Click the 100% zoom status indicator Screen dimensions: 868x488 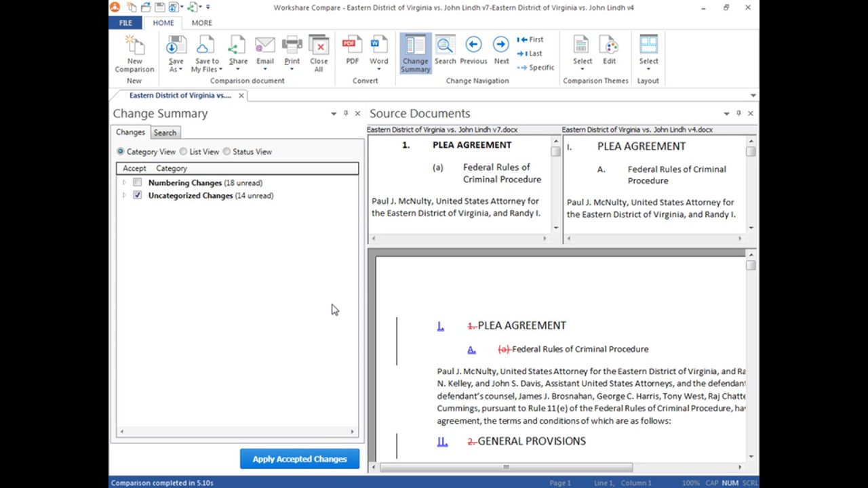(x=691, y=483)
